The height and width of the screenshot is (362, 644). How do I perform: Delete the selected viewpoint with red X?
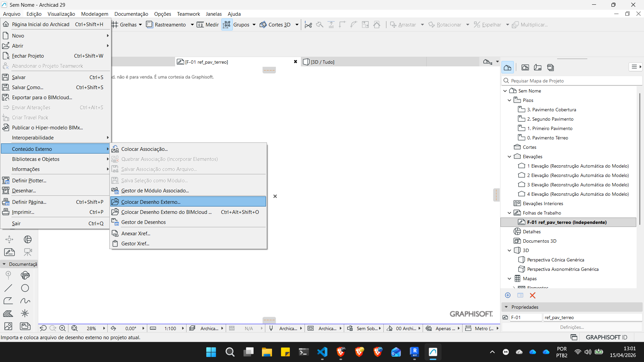532,295
